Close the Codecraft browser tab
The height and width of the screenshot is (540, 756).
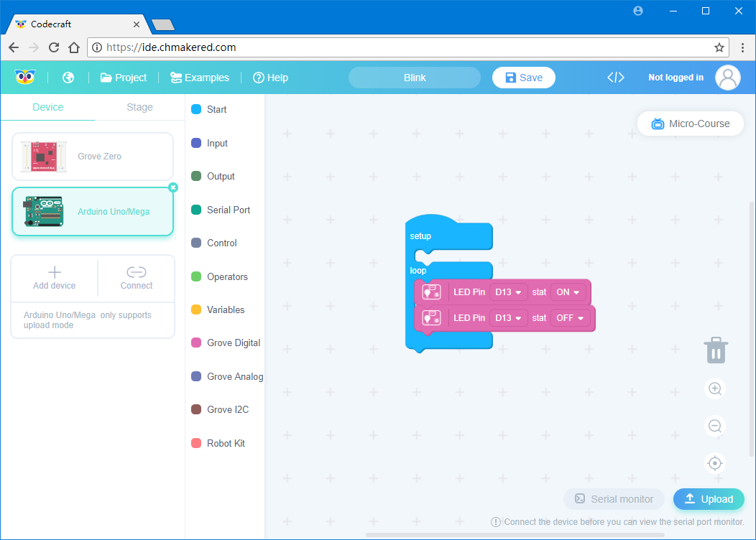[x=137, y=24]
